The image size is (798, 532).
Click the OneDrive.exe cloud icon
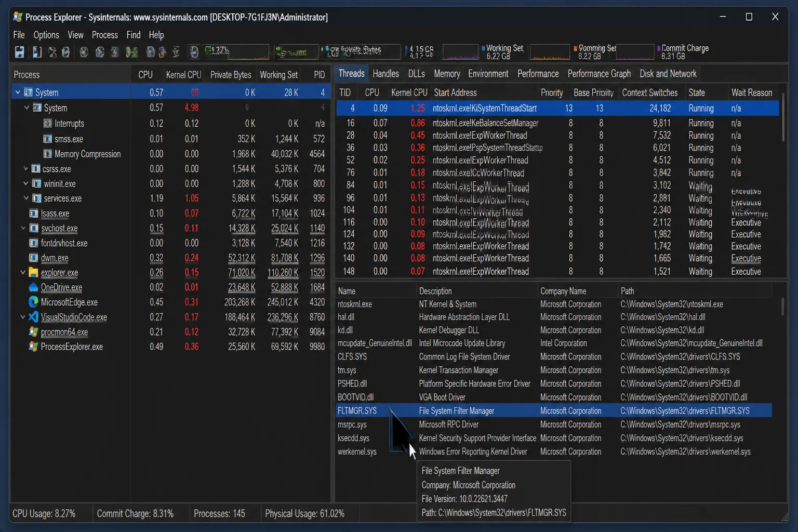34,287
